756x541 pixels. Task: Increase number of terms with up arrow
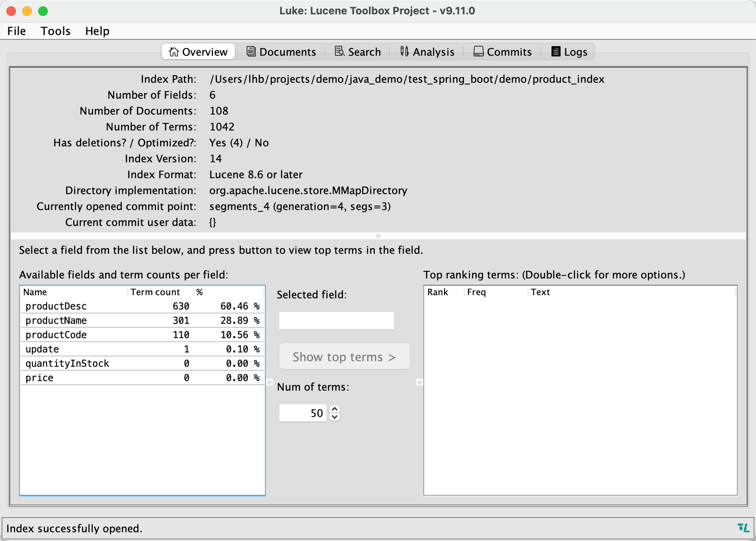click(x=335, y=409)
